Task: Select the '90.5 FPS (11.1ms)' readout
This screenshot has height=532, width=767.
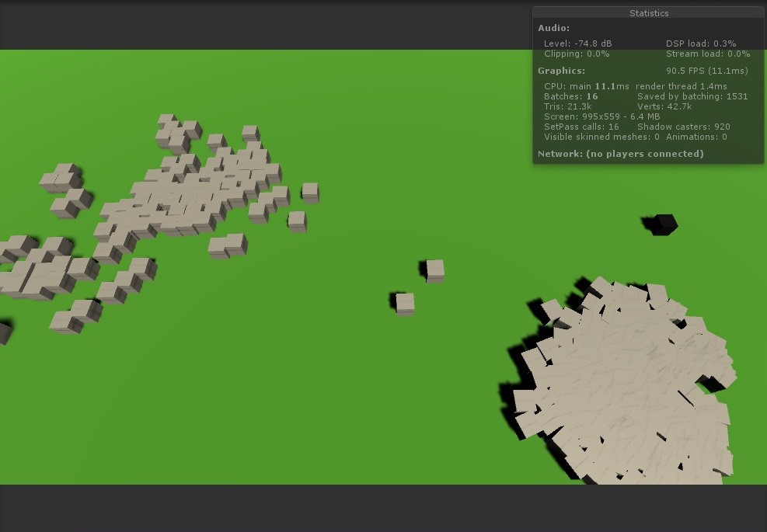Action: click(707, 71)
